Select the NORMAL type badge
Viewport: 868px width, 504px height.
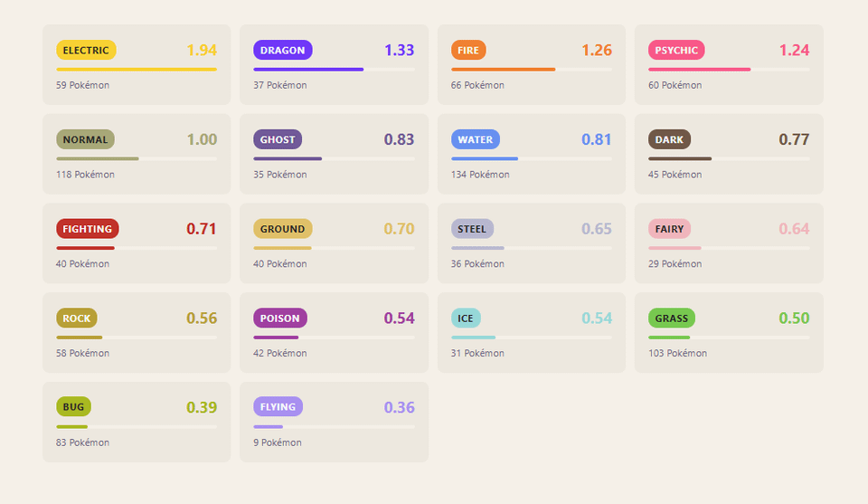coord(85,140)
